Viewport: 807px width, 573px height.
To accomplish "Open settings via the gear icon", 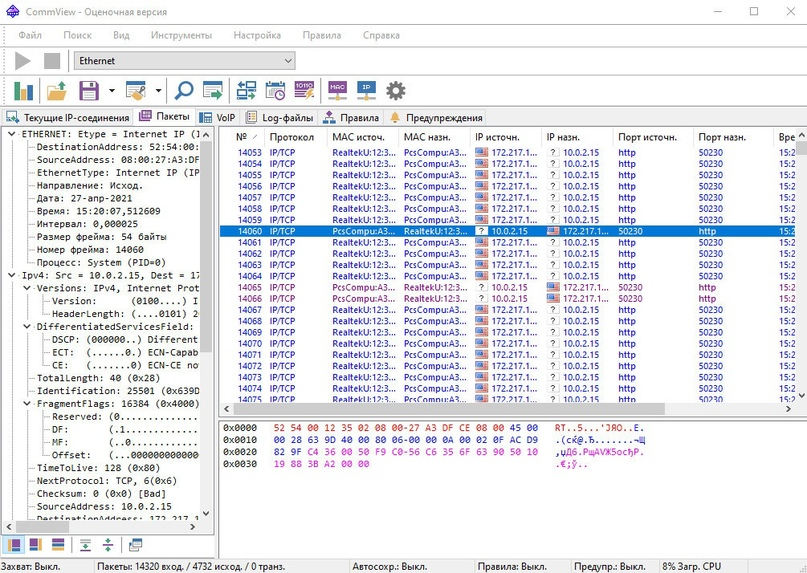I will click(x=396, y=91).
